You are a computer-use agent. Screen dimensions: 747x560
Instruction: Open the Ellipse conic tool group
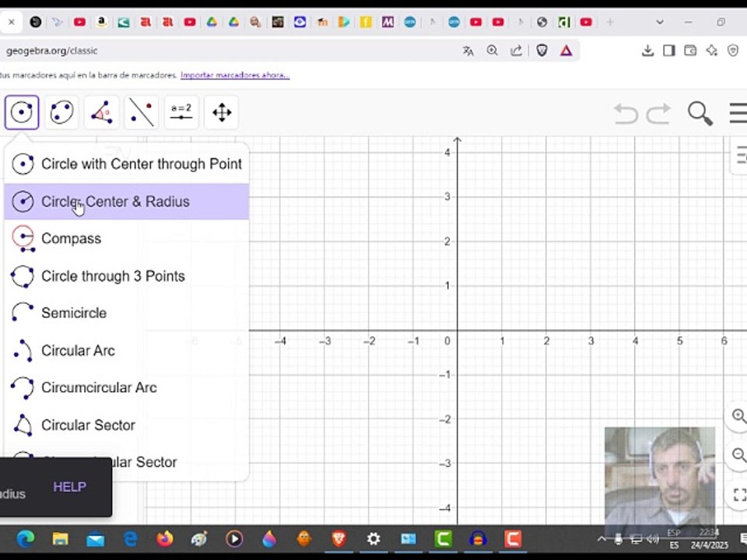point(61,112)
